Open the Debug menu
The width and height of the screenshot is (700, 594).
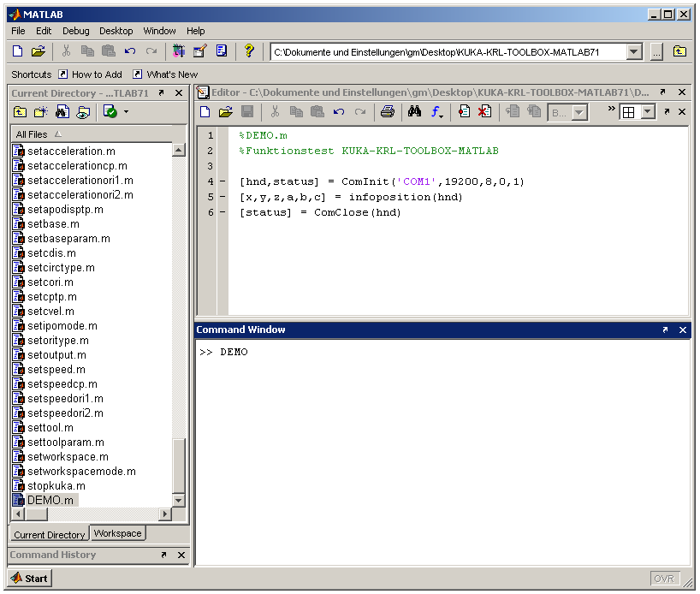pyautogui.click(x=75, y=31)
